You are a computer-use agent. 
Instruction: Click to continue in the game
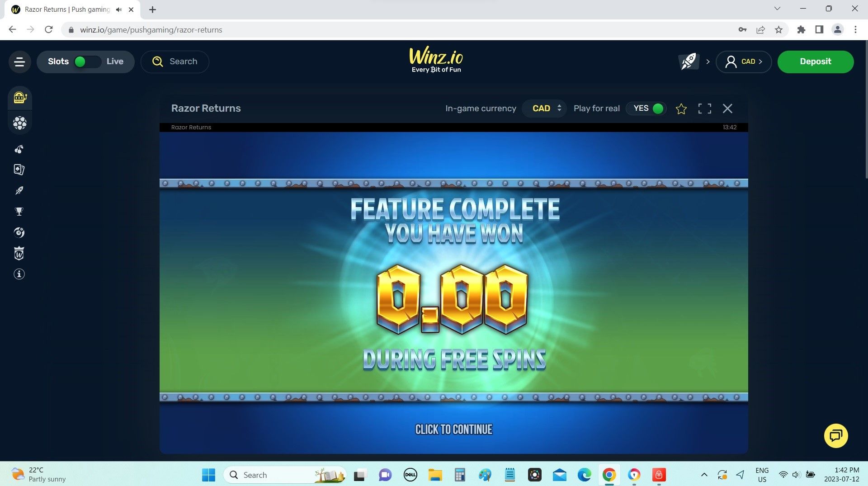[x=453, y=429]
